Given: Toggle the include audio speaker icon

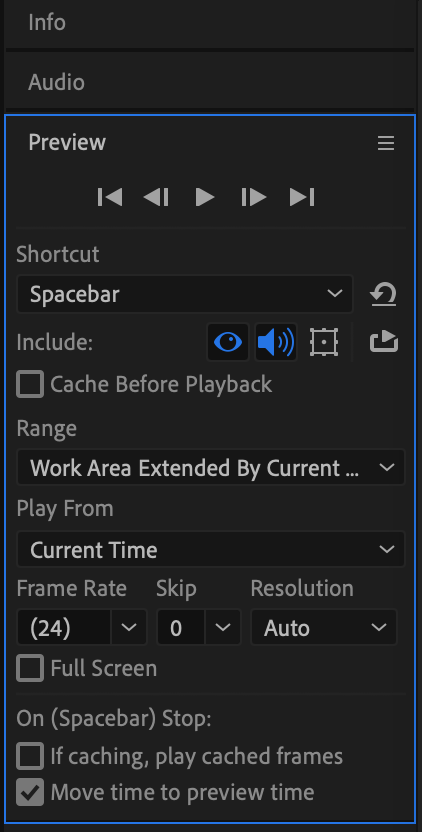Looking at the screenshot, I should (275, 342).
